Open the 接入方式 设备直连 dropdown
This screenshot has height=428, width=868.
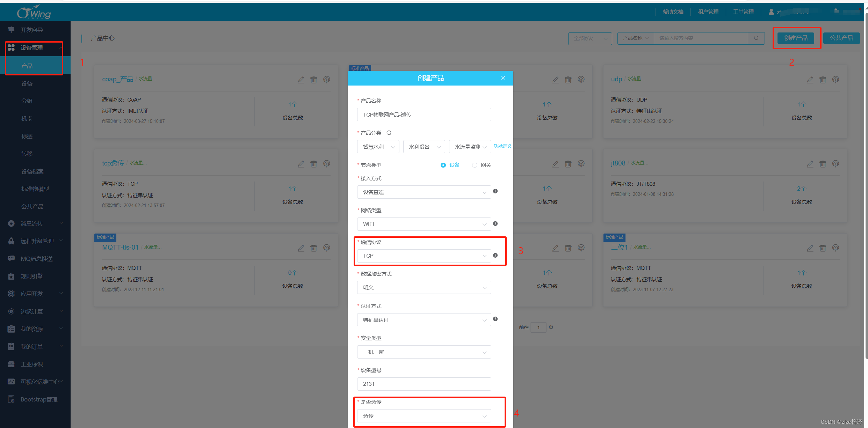(424, 192)
